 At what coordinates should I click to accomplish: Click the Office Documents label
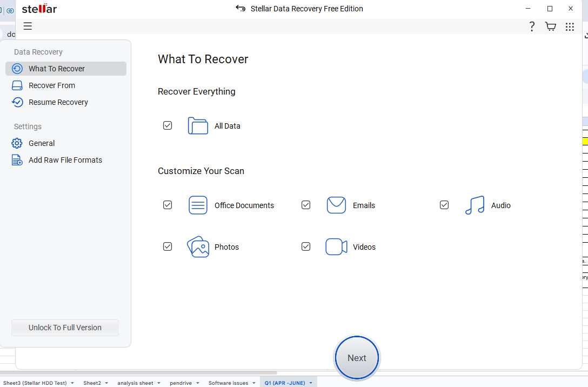[244, 205]
